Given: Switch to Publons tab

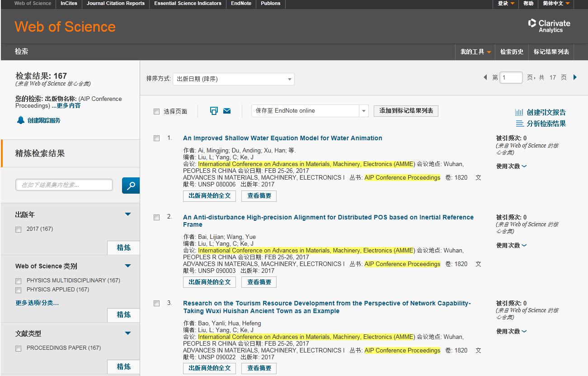Looking at the screenshot, I should tap(271, 3).
